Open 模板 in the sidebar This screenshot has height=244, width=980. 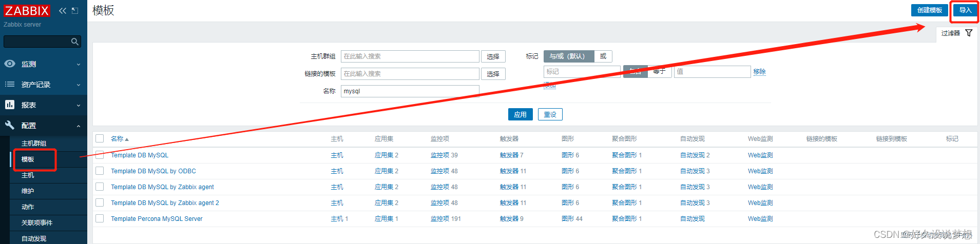coord(28,159)
